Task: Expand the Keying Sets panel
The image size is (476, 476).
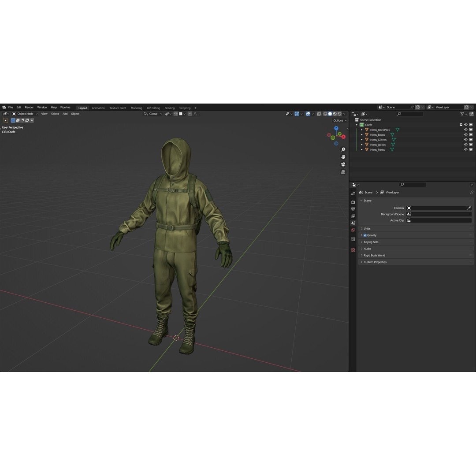Action: 416,242
